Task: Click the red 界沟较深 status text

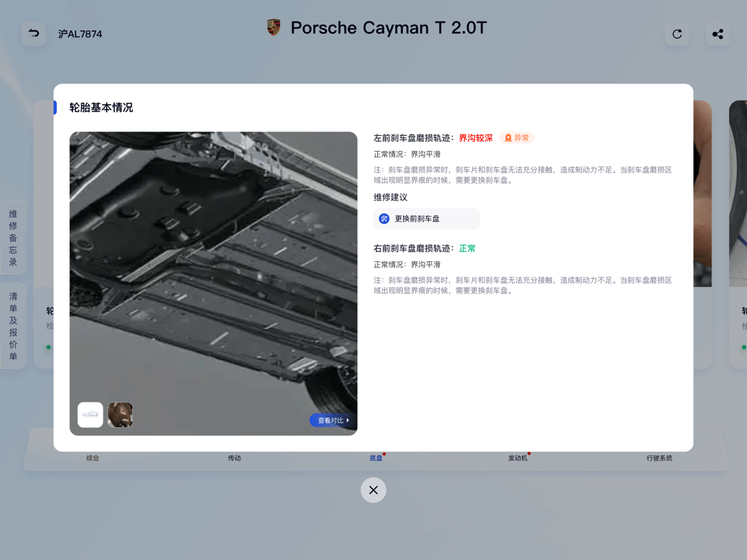Action: (475, 138)
